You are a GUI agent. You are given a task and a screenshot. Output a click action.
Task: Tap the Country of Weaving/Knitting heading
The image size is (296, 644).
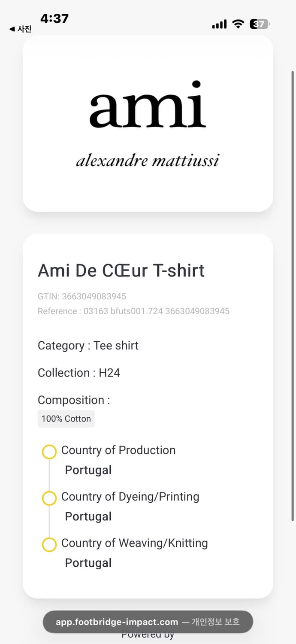pos(135,543)
